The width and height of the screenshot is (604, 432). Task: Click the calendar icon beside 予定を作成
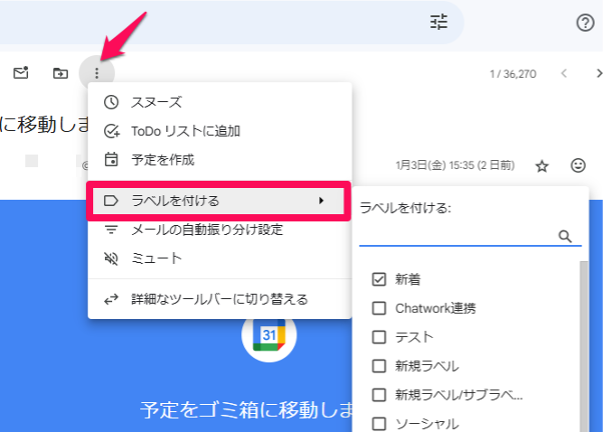point(111,160)
